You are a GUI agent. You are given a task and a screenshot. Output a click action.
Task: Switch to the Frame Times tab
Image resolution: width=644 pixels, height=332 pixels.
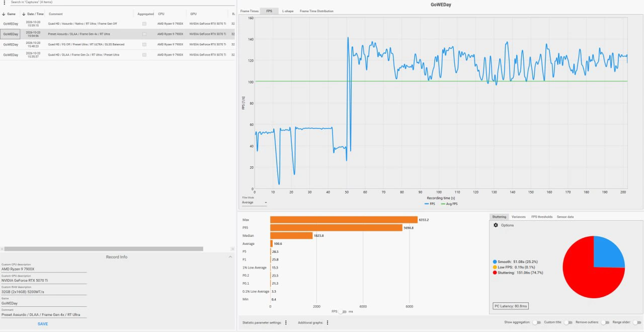pyautogui.click(x=249, y=11)
